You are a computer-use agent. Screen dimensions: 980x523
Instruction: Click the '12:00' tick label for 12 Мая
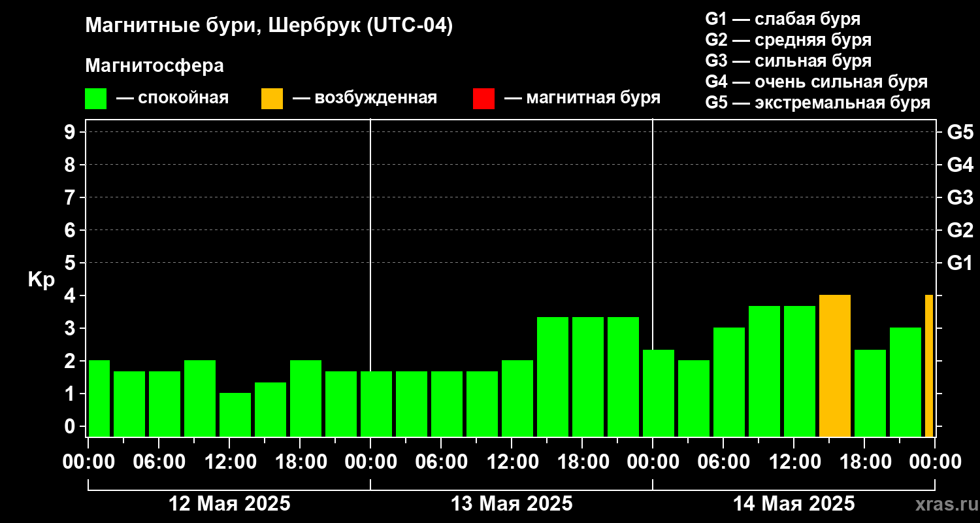pyautogui.click(x=229, y=462)
